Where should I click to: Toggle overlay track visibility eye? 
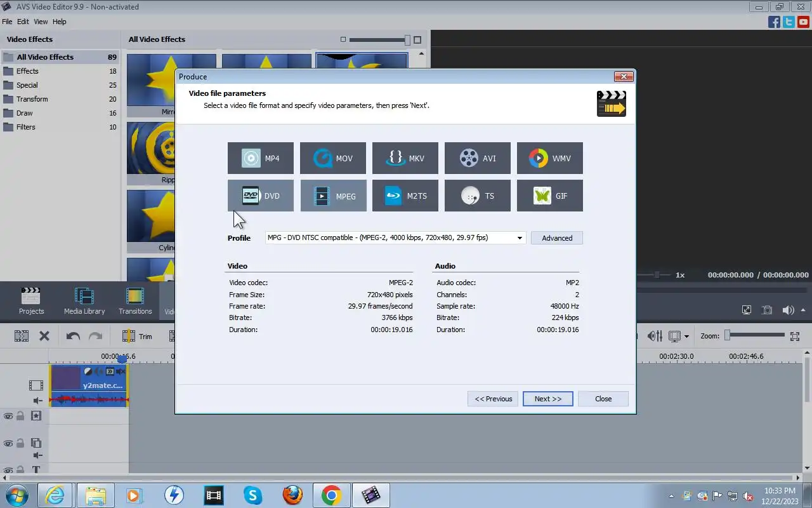tap(8, 443)
